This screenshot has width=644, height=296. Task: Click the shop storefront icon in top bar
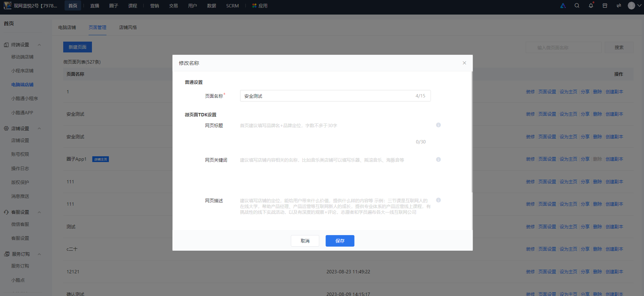(605, 5)
